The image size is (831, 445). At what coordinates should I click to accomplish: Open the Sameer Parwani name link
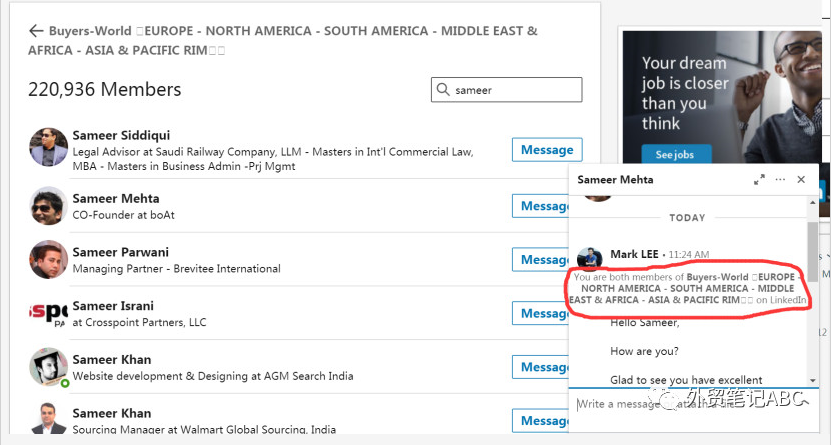pyautogui.click(x=120, y=252)
